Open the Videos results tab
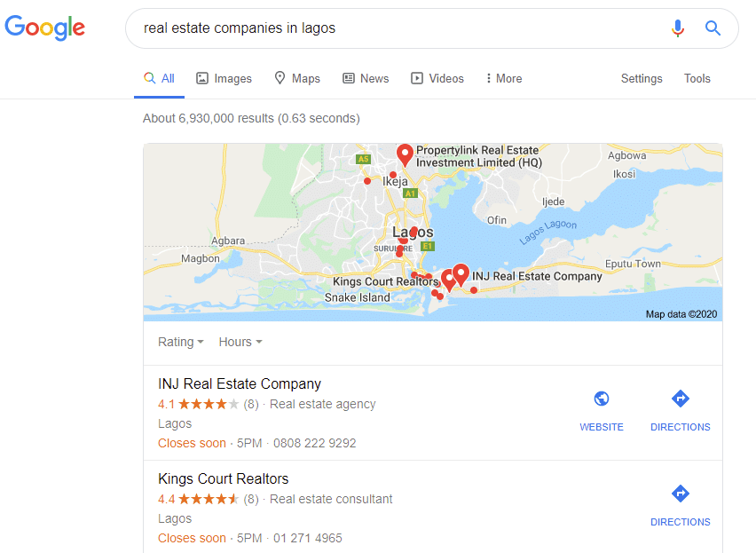This screenshot has width=756, height=553. 437,78
